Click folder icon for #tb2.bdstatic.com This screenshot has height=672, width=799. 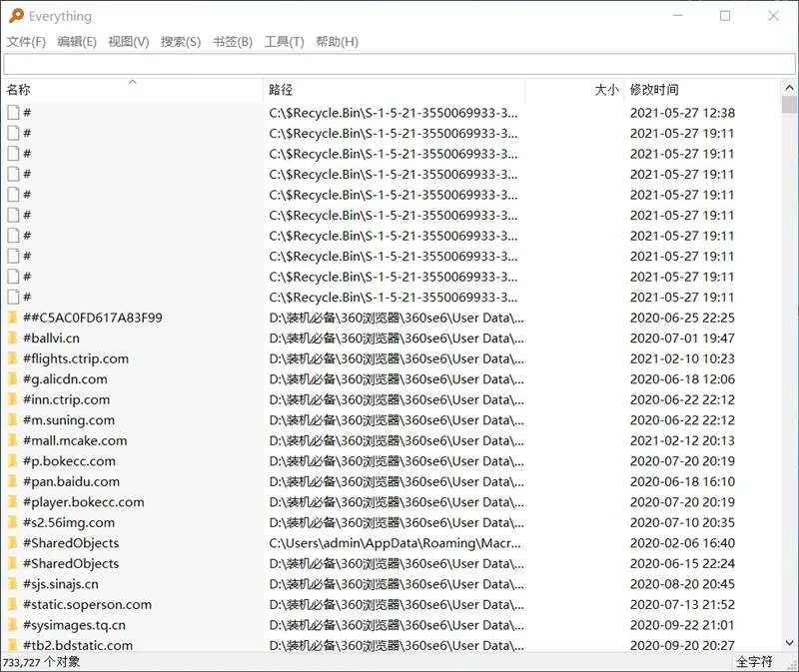coord(13,645)
